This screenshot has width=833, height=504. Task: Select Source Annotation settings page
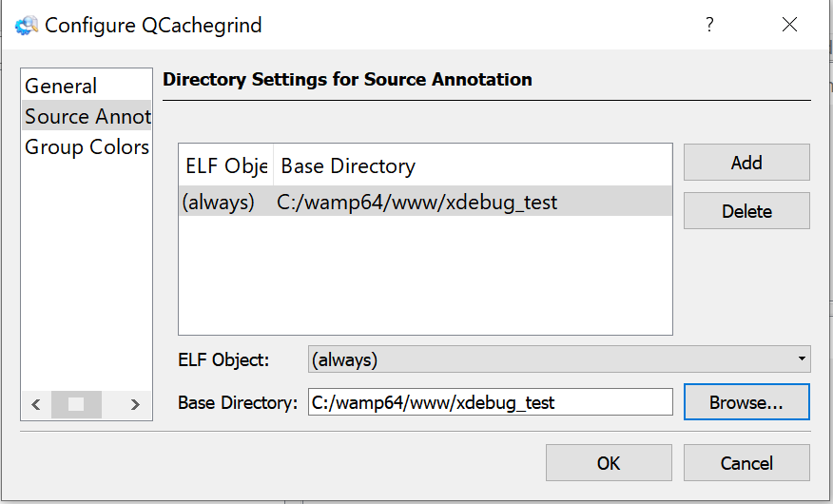tap(87, 117)
